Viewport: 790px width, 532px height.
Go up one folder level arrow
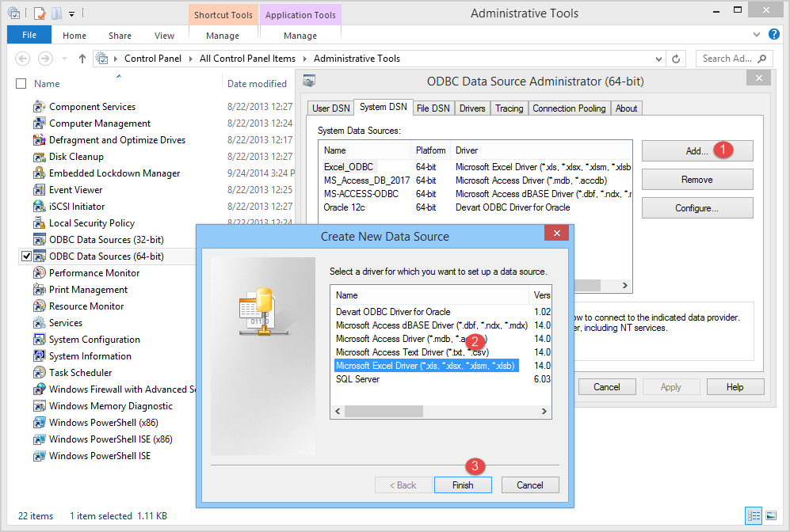[82, 59]
